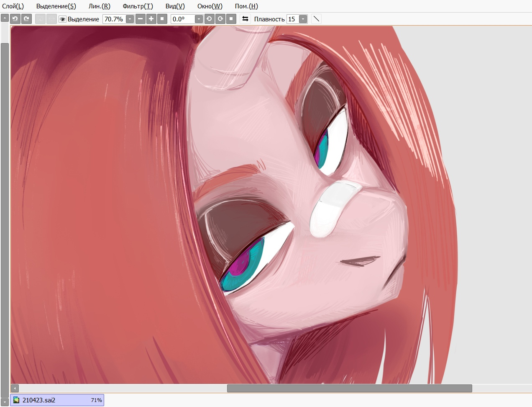Click the Плавность label text
Screen dimensions: 532x407
point(269,19)
